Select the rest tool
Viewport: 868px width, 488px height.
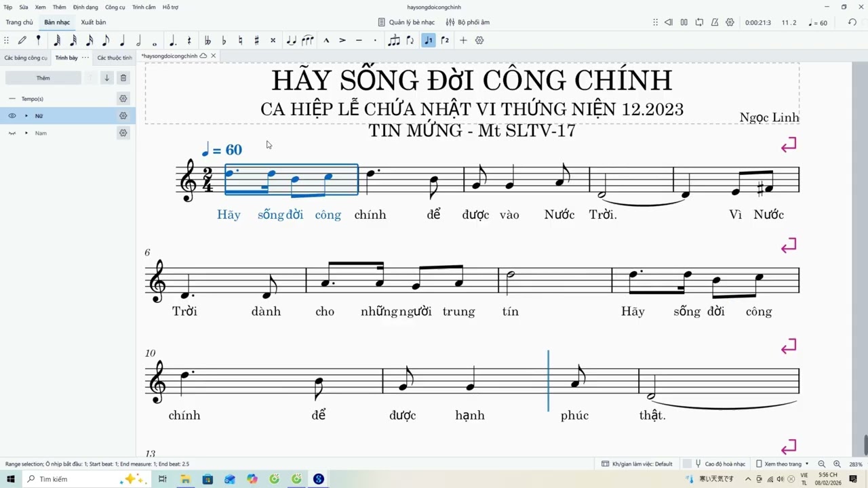tap(189, 41)
